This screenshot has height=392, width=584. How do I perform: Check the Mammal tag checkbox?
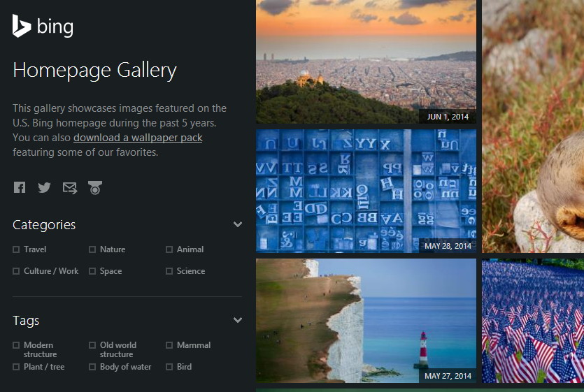169,345
